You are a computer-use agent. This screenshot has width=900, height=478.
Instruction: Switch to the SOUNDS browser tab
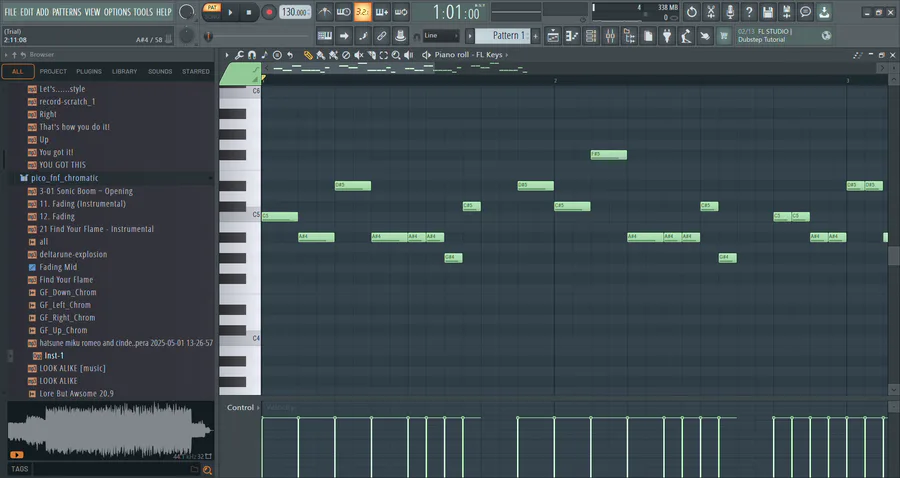pyautogui.click(x=160, y=71)
